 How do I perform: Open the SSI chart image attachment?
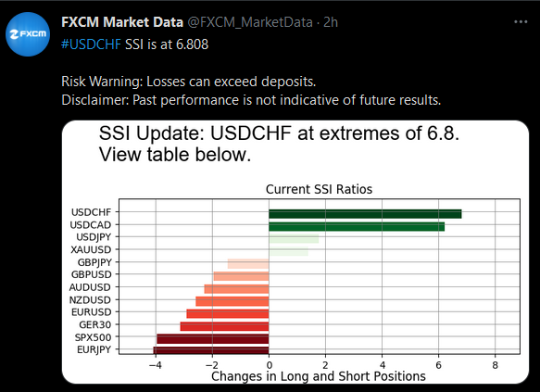295,252
